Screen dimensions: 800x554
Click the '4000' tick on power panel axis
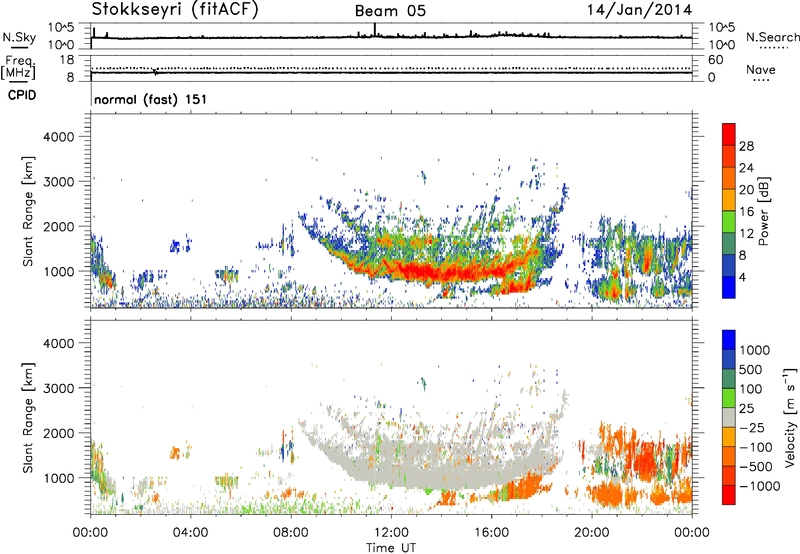click(x=59, y=137)
